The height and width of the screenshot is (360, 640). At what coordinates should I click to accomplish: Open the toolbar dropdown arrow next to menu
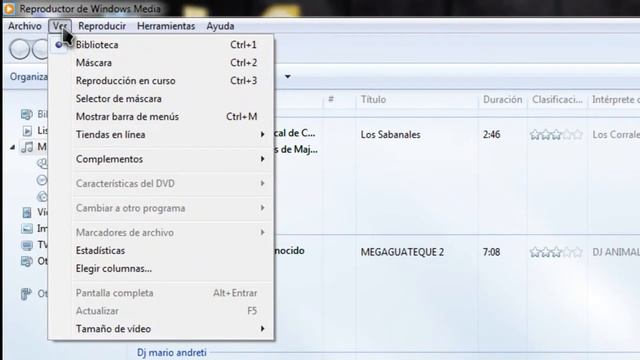tap(288, 77)
